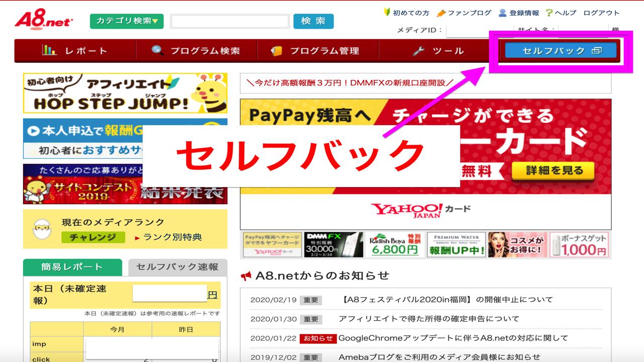
Task: Open the ヘルプ help page
Action: click(561, 13)
